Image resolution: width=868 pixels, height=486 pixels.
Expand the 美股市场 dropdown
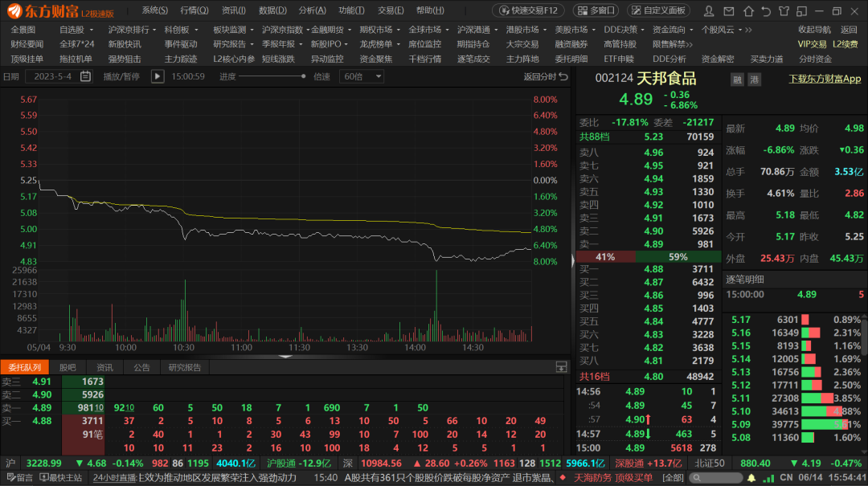pos(593,30)
